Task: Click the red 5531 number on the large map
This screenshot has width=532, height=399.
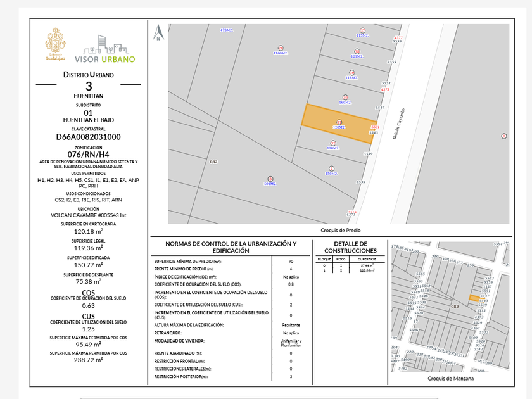Action: pyautogui.click(x=375, y=127)
